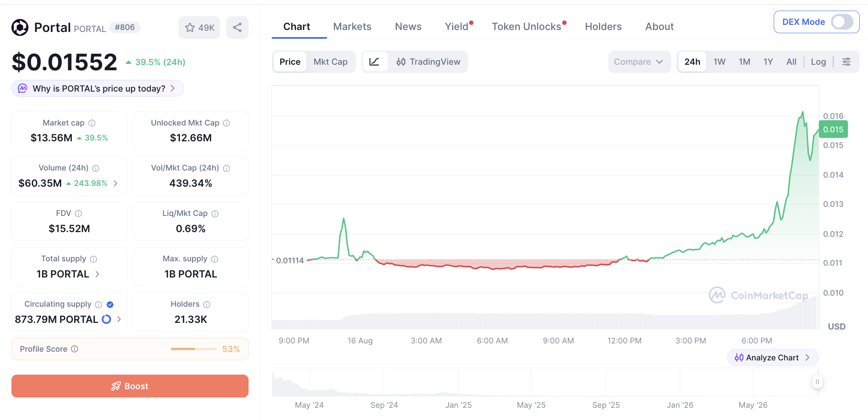Click verified badge beside Circulating supply

tap(110, 304)
